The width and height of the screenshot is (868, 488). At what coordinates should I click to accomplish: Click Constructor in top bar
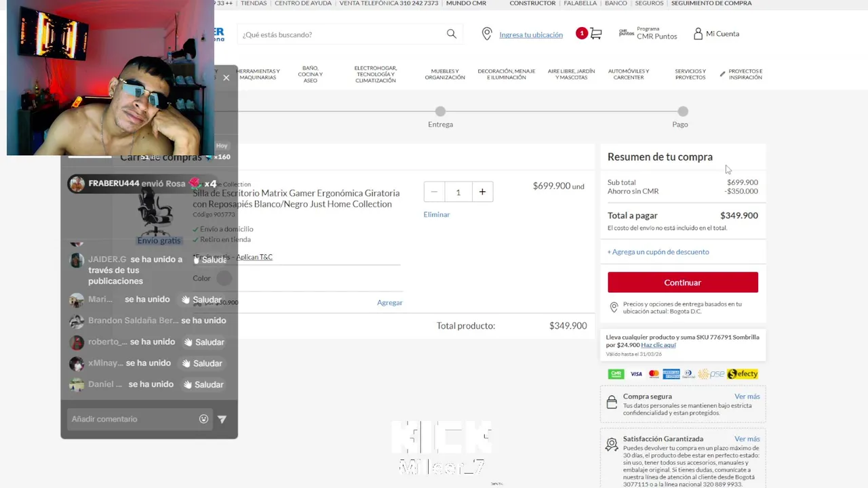tap(532, 3)
